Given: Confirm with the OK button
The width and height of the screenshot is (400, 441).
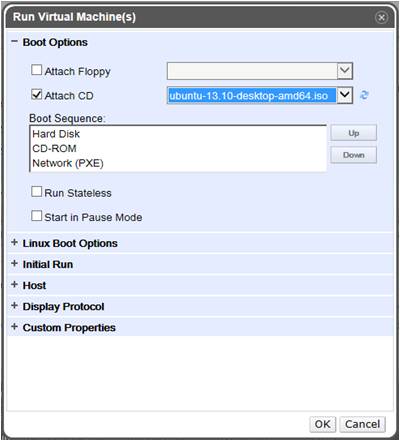Looking at the screenshot, I should 323,424.
